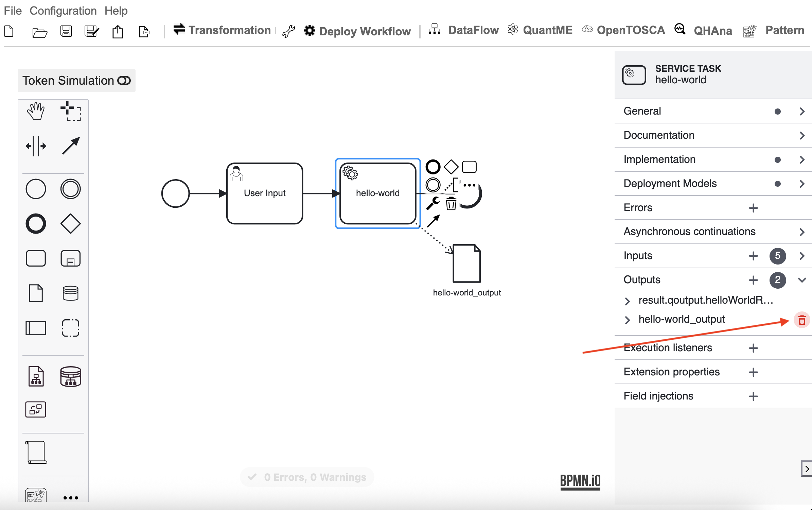Image resolution: width=812 pixels, height=510 pixels.
Task: Append end event from context pad
Action: 433,167
